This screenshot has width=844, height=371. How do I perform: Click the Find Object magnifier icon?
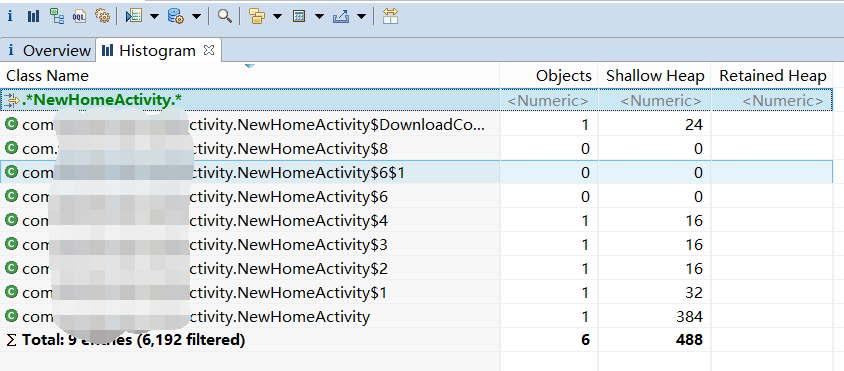[x=225, y=16]
